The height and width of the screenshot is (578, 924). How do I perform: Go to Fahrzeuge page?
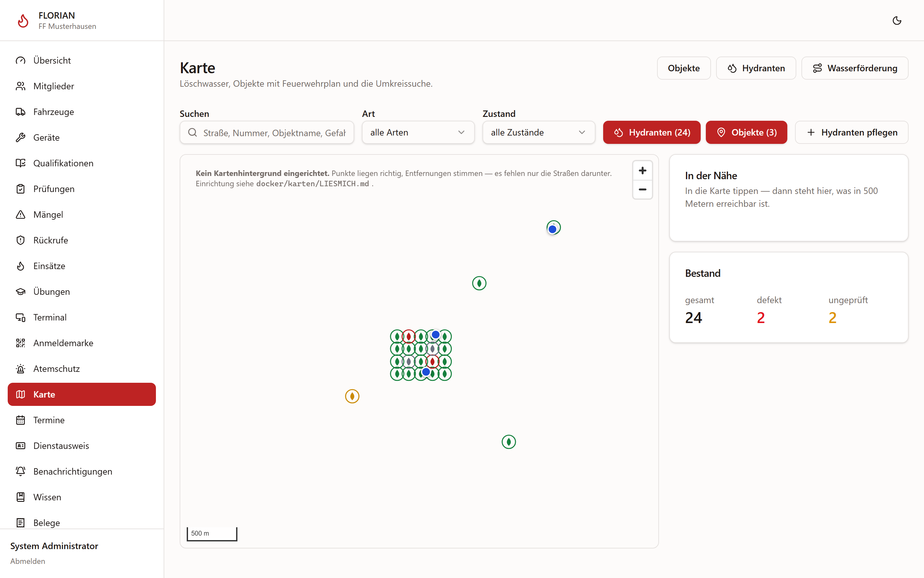82,112
